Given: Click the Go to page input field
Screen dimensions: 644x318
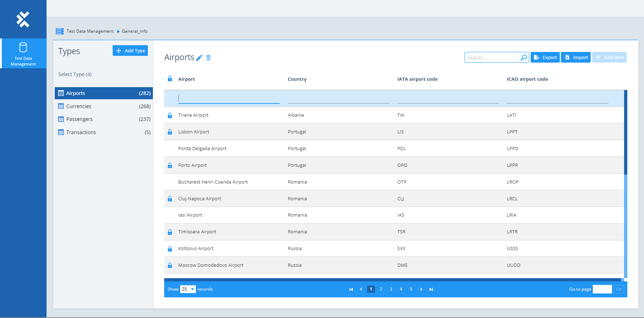Looking at the screenshot, I should [x=602, y=289].
